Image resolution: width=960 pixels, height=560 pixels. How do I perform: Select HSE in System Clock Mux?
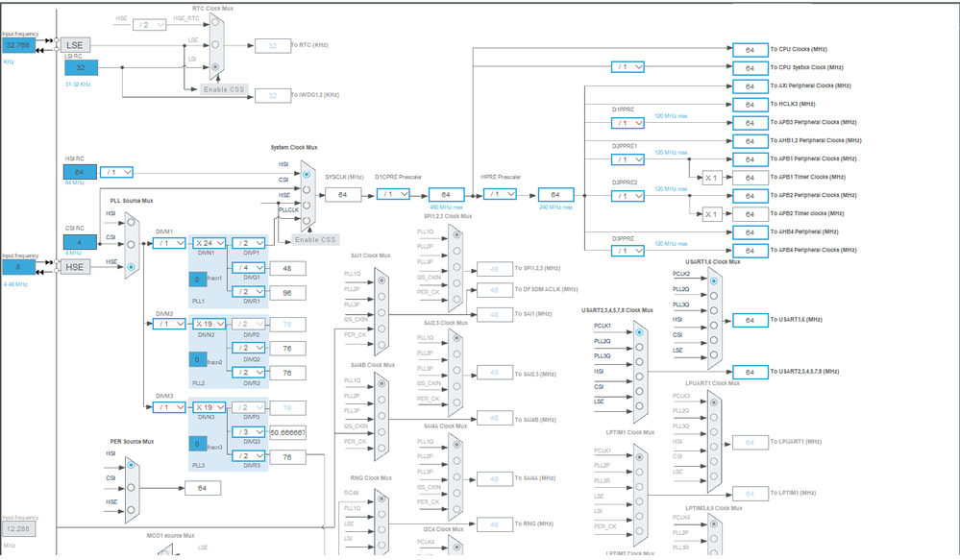pos(307,205)
